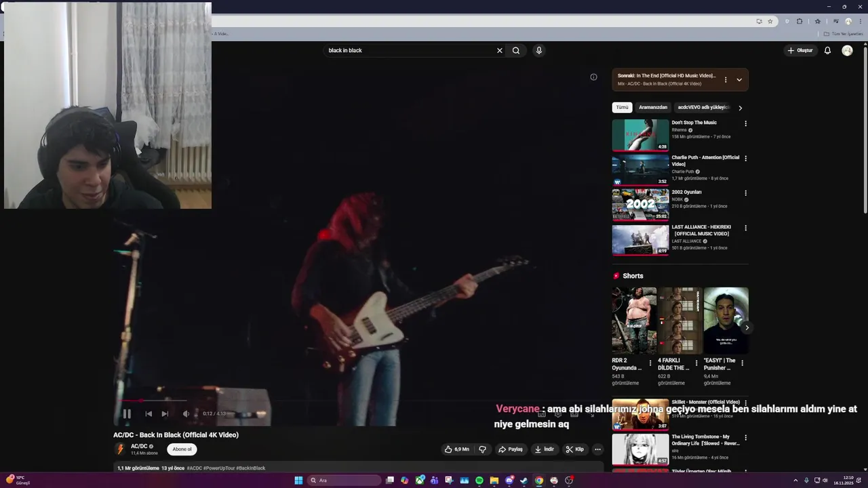Open Xbox app from taskbar

pos(420,481)
